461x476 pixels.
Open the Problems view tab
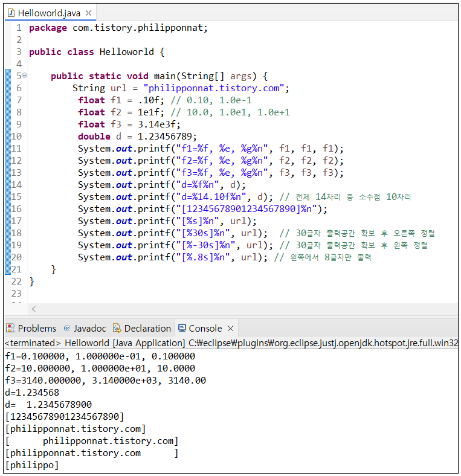pyautogui.click(x=31, y=328)
